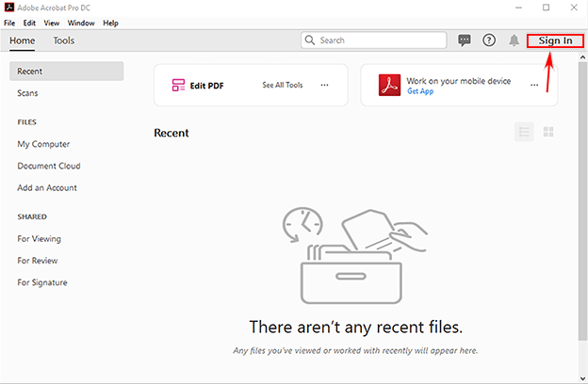588x384 pixels.
Task: Select Document Cloud in sidebar
Action: [x=49, y=166]
